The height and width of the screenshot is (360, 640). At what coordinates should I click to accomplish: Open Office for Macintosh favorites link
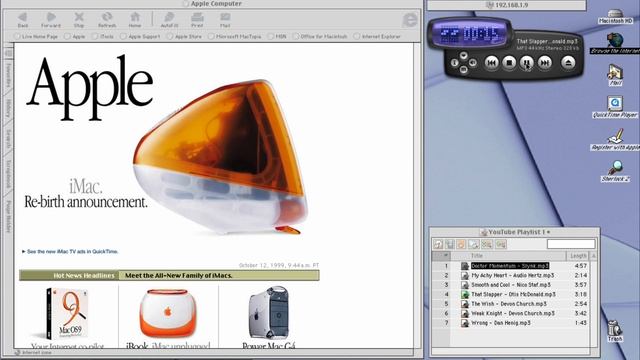tap(320, 36)
